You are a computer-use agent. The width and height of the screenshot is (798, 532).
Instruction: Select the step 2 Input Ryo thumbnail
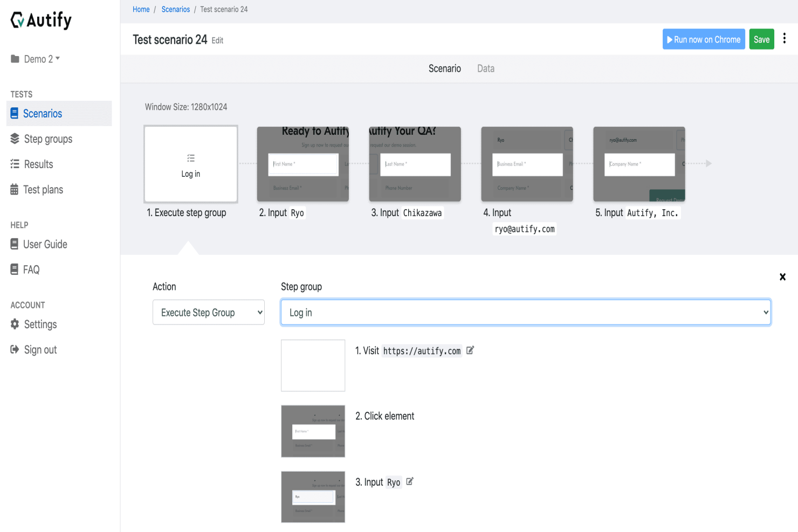click(302, 164)
